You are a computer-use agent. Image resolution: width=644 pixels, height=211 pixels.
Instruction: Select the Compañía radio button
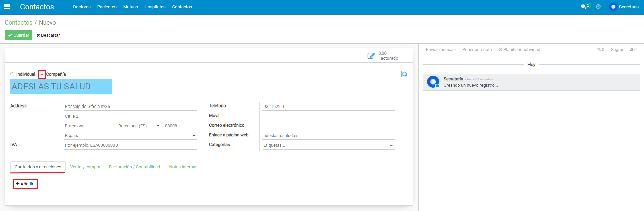point(42,74)
